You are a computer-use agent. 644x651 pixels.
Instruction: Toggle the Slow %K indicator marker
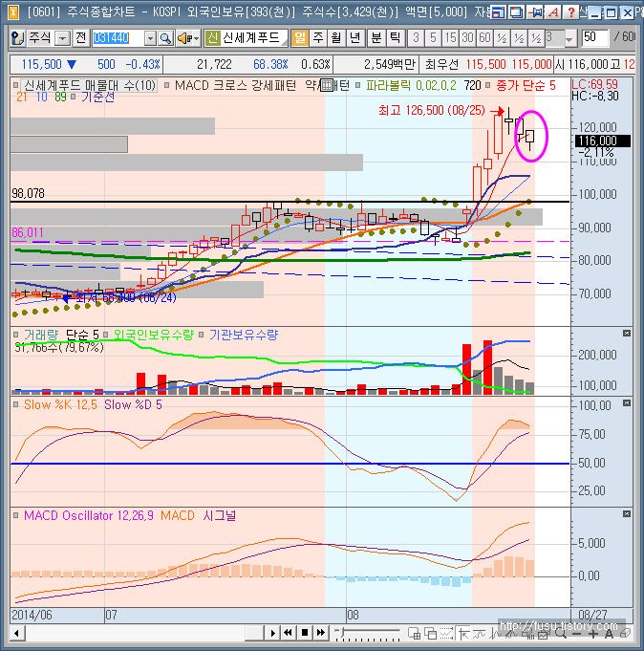[x=16, y=404]
